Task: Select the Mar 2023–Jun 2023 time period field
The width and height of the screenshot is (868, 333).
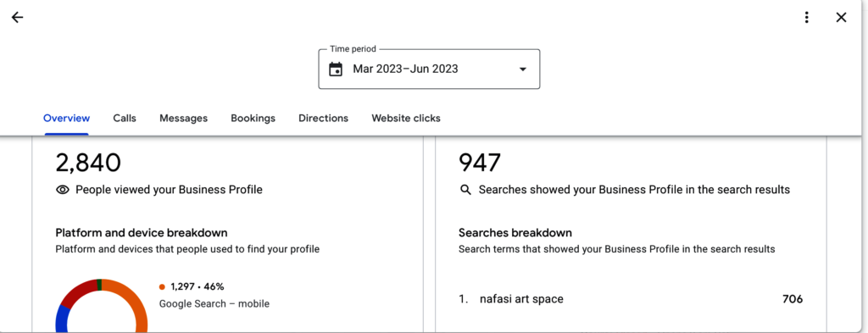Action: pos(429,69)
